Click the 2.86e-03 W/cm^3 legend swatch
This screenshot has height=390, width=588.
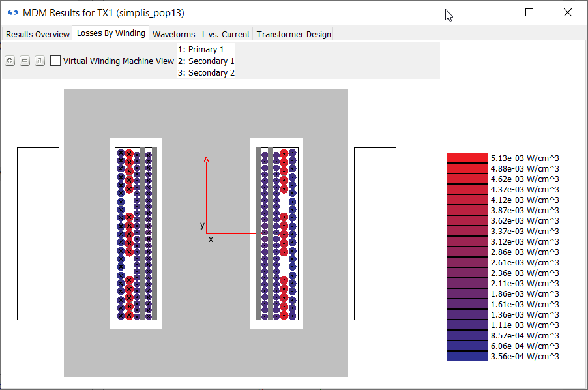[x=467, y=252]
